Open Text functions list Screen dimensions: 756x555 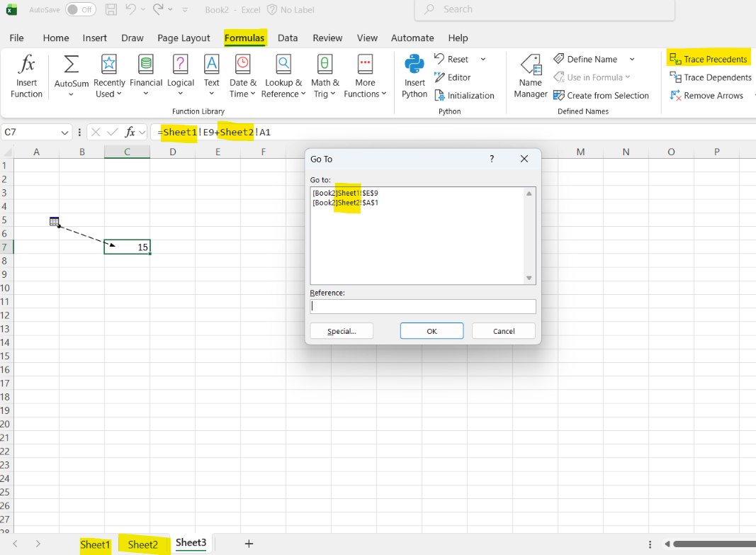pyautogui.click(x=211, y=76)
